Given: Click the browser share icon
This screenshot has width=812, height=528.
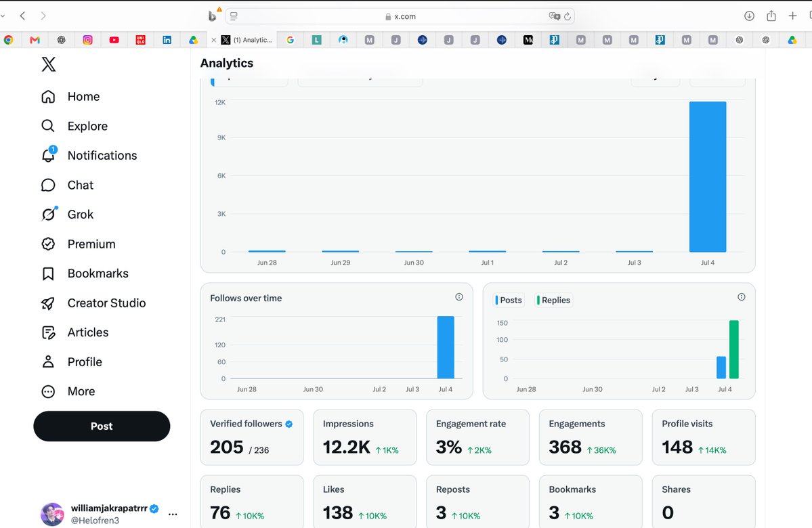Looking at the screenshot, I should [771, 16].
